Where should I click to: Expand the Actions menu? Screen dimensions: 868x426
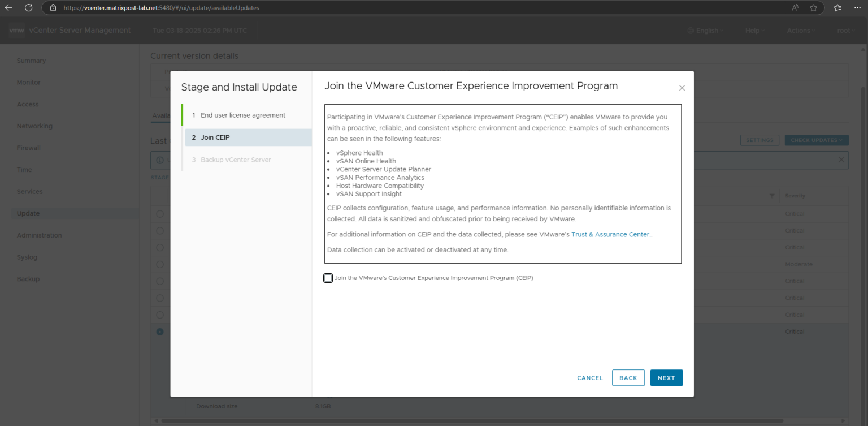tap(801, 31)
